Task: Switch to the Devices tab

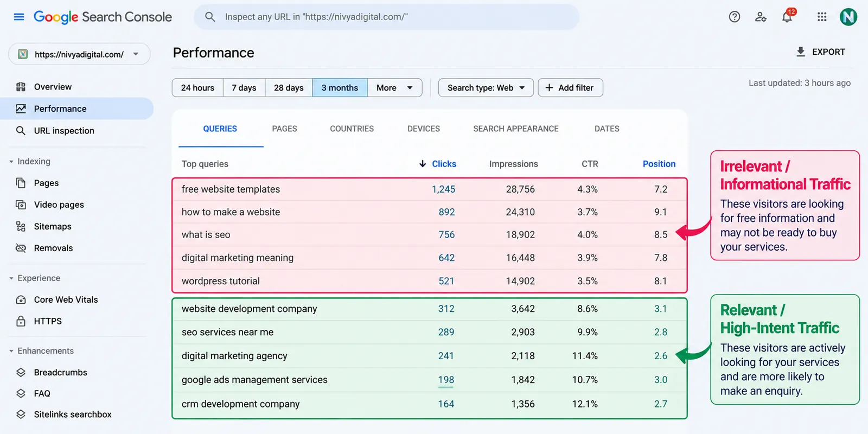Action: click(x=424, y=129)
